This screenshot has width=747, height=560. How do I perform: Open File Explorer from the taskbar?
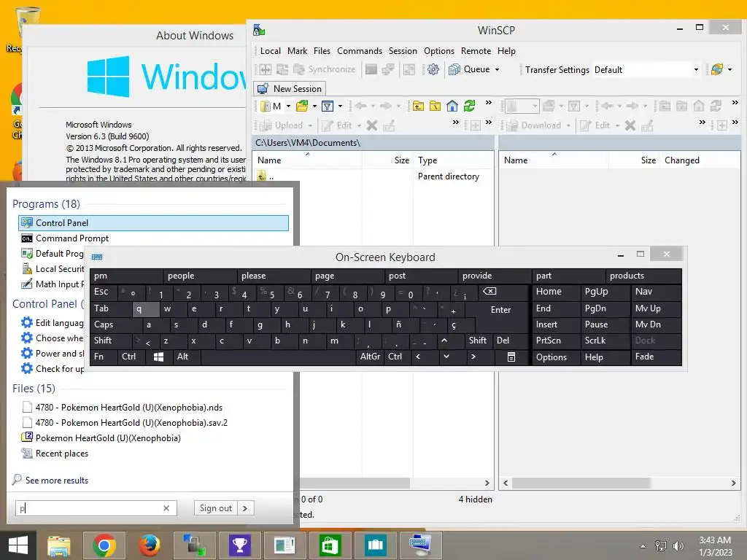59,545
